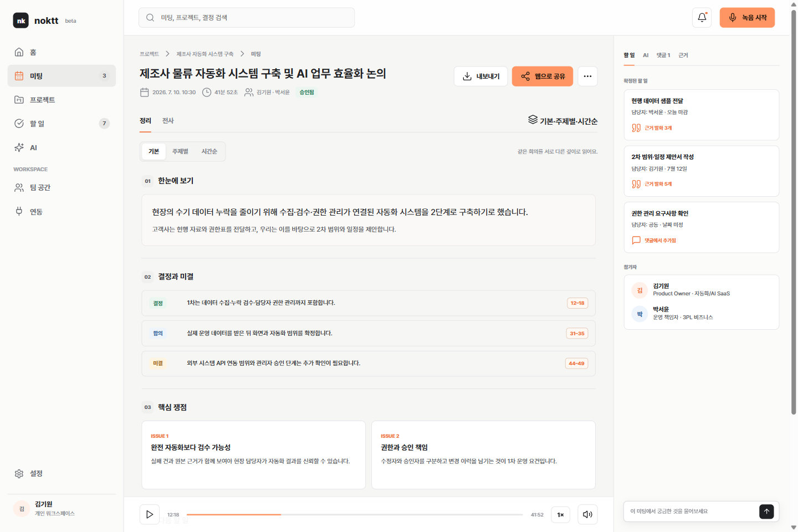Start recording with 녹음 시작 button
This screenshot has width=798, height=532.
[x=747, y=18]
